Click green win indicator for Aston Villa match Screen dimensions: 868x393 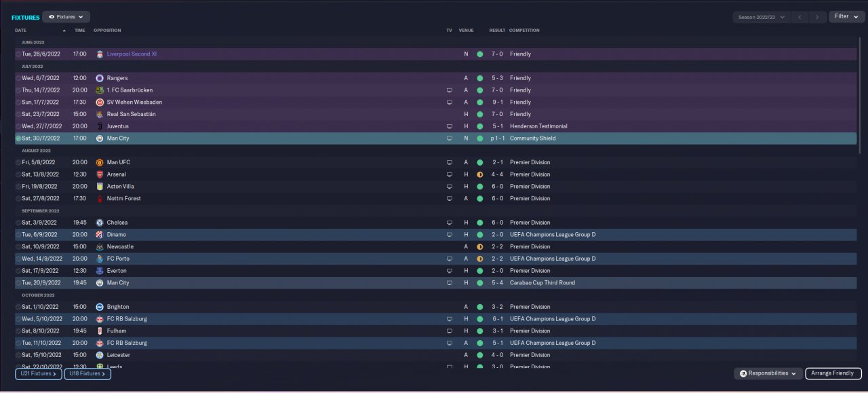coord(479,187)
